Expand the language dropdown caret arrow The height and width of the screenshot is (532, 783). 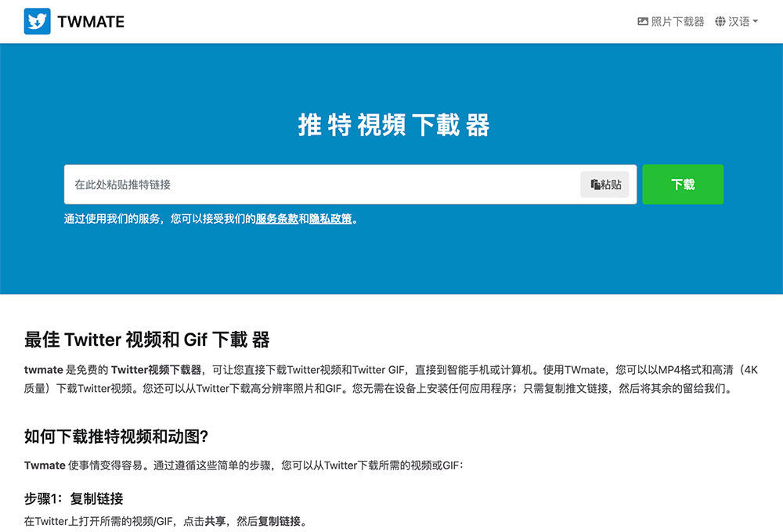755,21
